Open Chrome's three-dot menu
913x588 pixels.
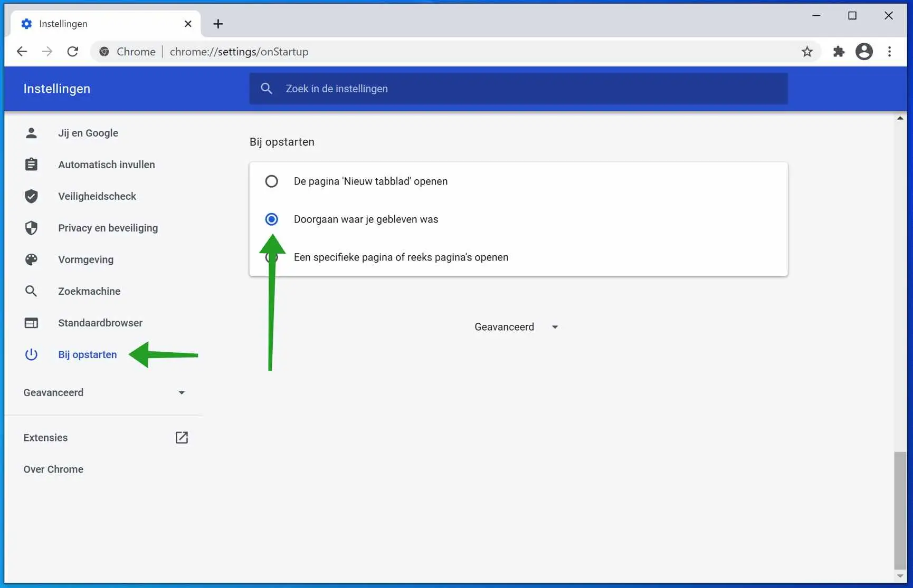pos(889,51)
